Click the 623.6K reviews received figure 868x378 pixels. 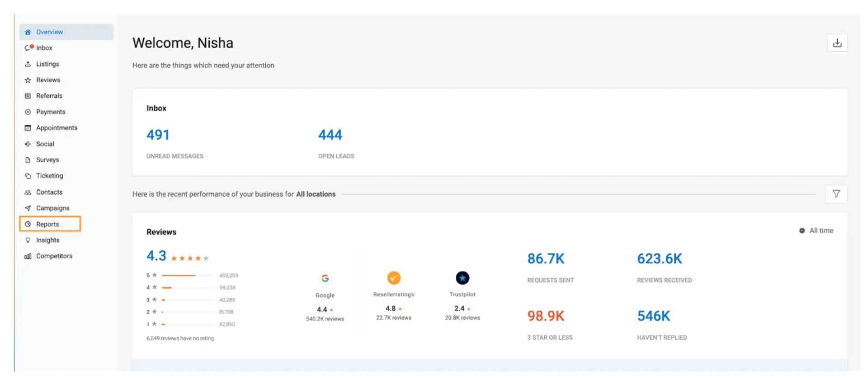click(659, 258)
